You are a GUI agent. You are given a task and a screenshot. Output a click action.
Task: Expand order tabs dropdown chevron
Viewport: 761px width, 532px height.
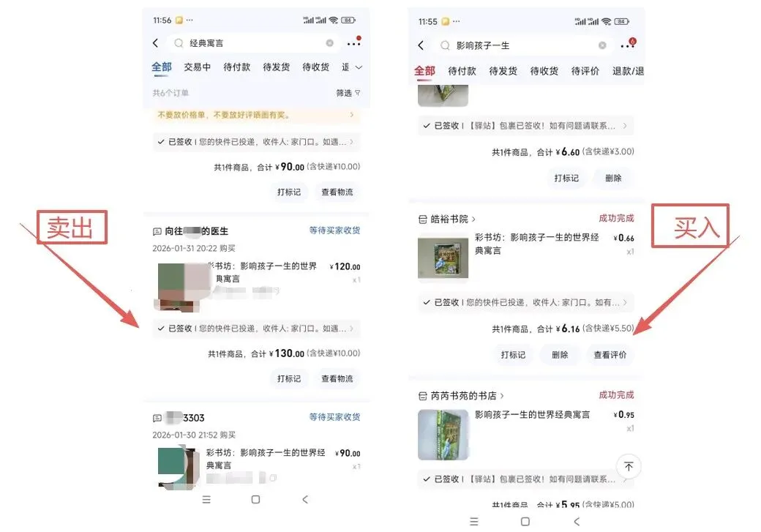[x=359, y=67]
